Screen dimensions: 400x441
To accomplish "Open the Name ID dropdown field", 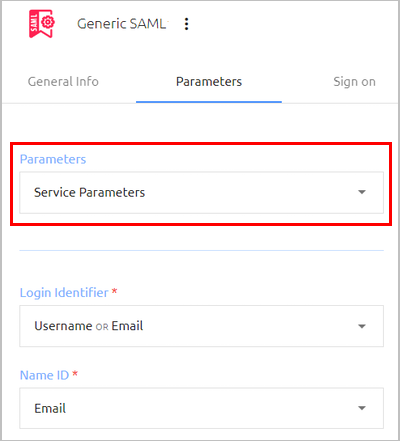I will click(x=201, y=408).
